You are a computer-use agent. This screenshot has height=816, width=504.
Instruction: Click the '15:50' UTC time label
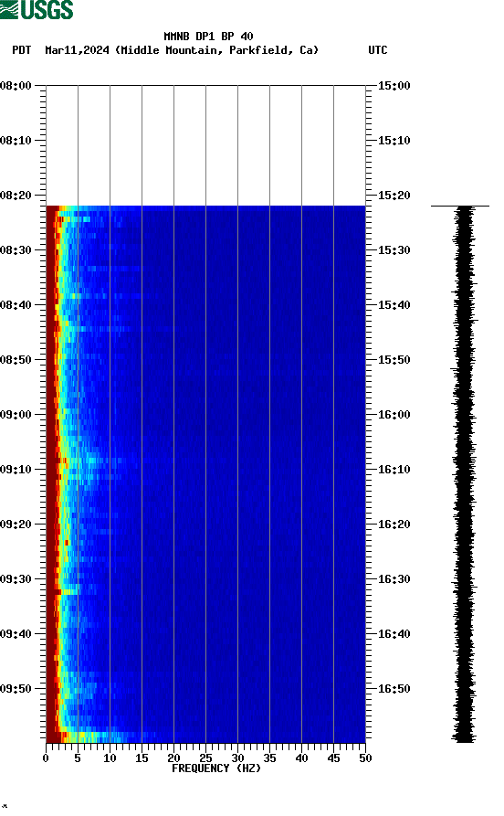pos(394,360)
